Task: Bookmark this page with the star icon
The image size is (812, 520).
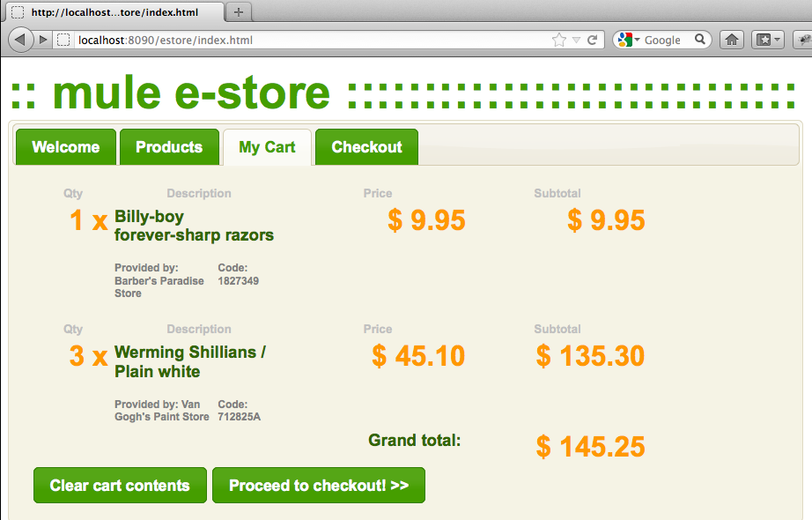Action: (x=557, y=40)
